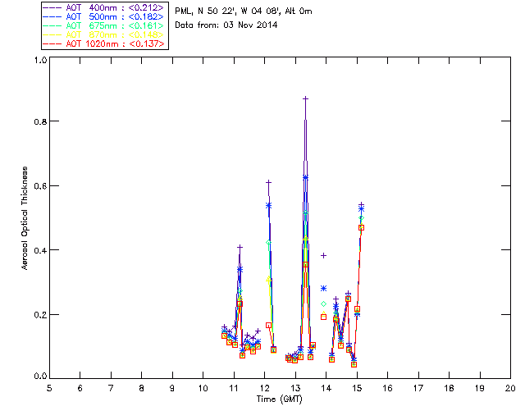Select the AOT 400nm legend entry
This screenshot has width=525, height=420.
point(104,7)
